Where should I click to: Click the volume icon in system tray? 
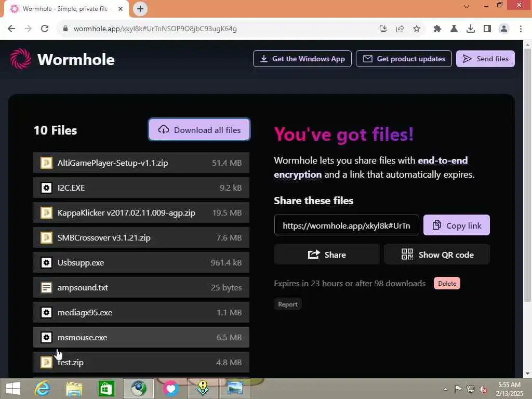tap(483, 389)
